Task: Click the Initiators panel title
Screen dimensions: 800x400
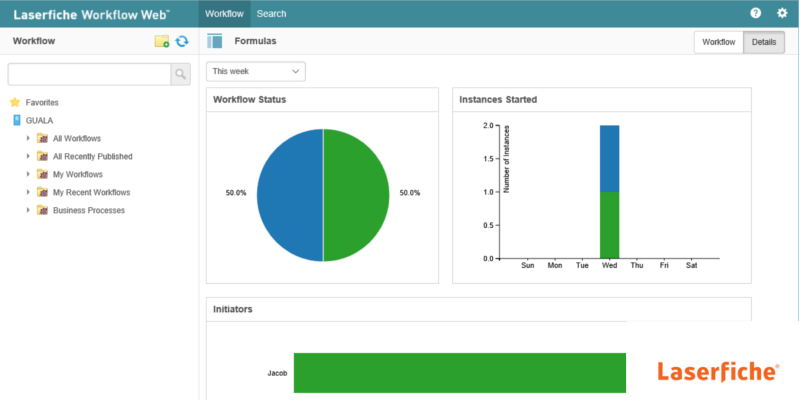Action: [x=233, y=309]
